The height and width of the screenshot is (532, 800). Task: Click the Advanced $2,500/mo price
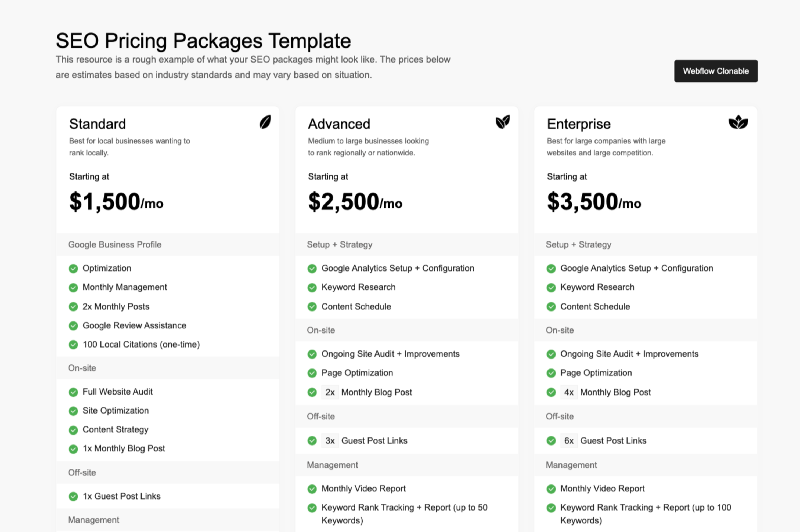click(x=355, y=202)
